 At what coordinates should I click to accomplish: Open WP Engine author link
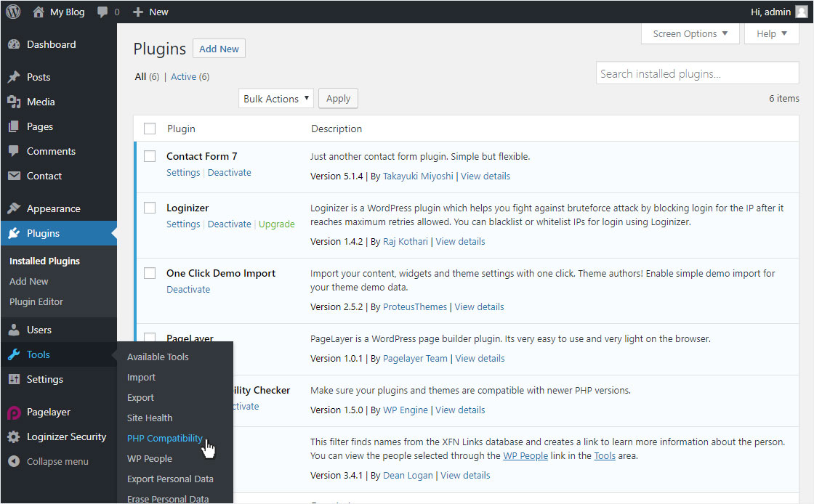(406, 410)
